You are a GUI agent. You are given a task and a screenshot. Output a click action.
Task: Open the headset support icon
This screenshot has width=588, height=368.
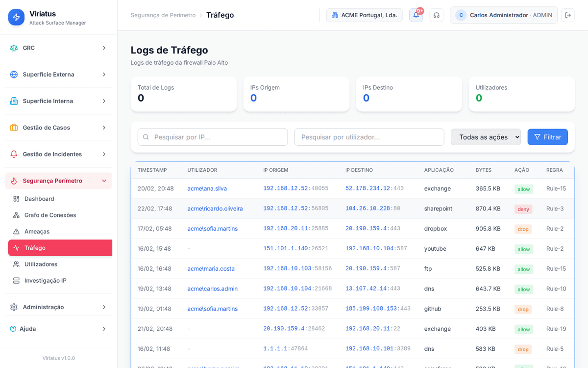(x=436, y=15)
